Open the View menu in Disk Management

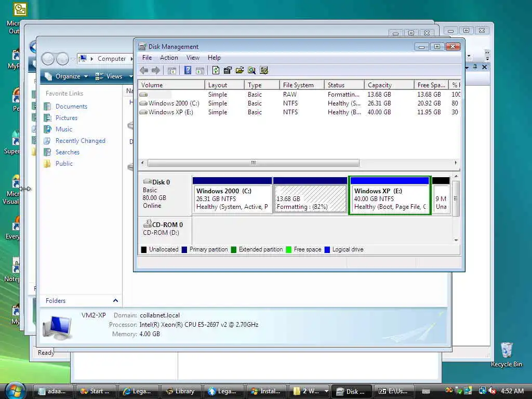click(x=193, y=58)
